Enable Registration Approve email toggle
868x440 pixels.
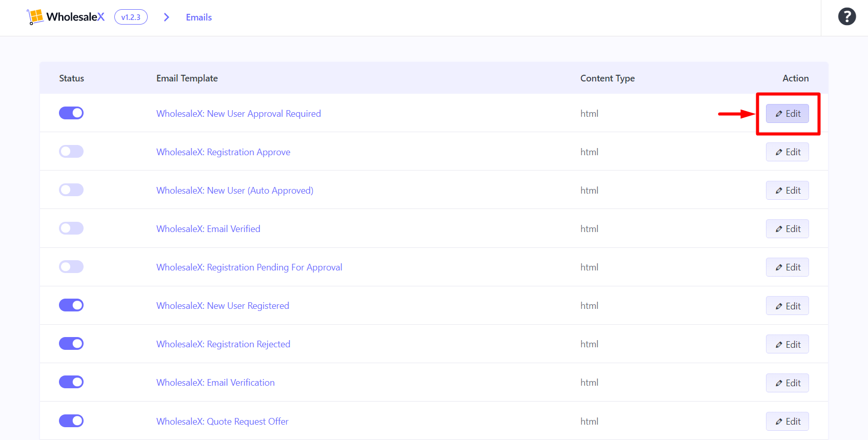(71, 152)
